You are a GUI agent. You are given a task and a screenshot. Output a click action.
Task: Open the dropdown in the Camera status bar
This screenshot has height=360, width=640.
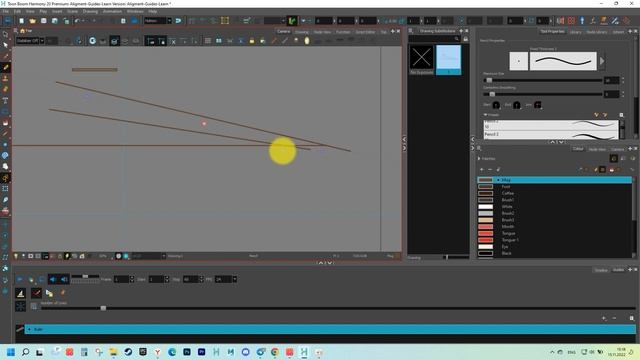click(x=164, y=256)
